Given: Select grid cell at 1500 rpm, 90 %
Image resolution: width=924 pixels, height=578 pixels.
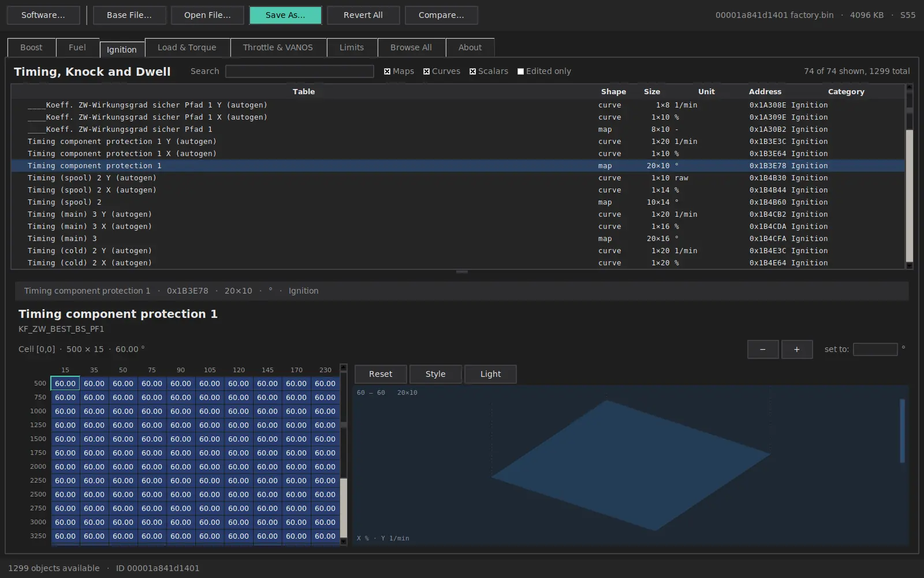Looking at the screenshot, I should pos(181,439).
